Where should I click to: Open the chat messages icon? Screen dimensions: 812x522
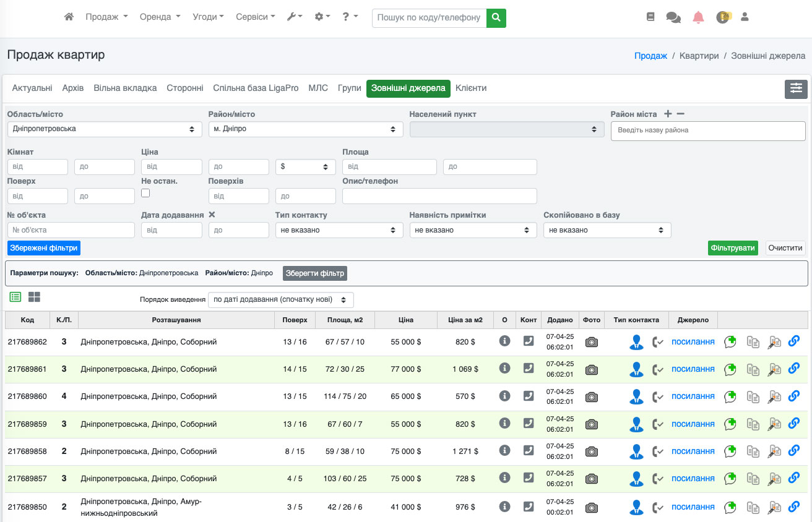click(x=673, y=17)
